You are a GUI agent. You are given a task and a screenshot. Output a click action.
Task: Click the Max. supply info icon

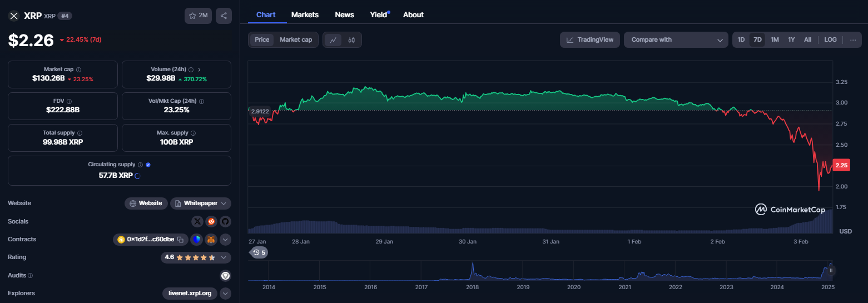point(194,133)
